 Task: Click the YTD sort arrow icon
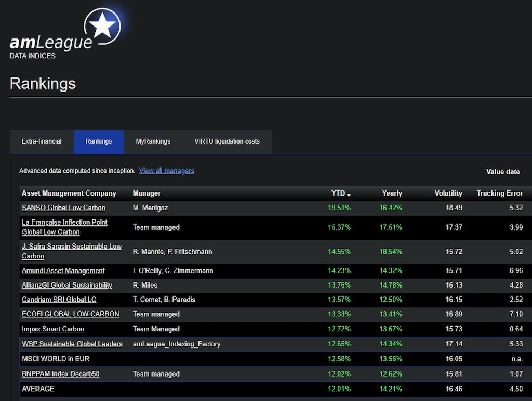click(349, 195)
